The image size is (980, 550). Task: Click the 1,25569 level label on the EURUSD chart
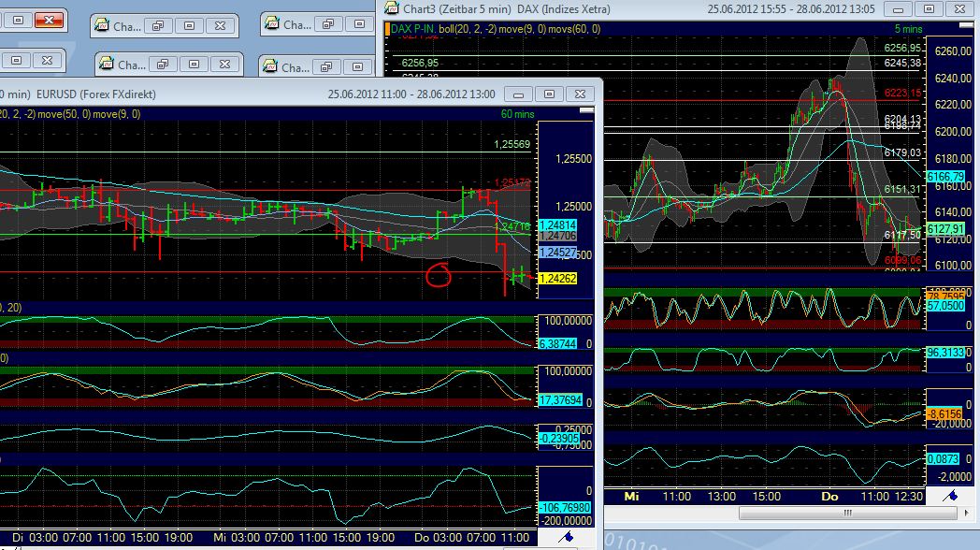click(x=512, y=144)
